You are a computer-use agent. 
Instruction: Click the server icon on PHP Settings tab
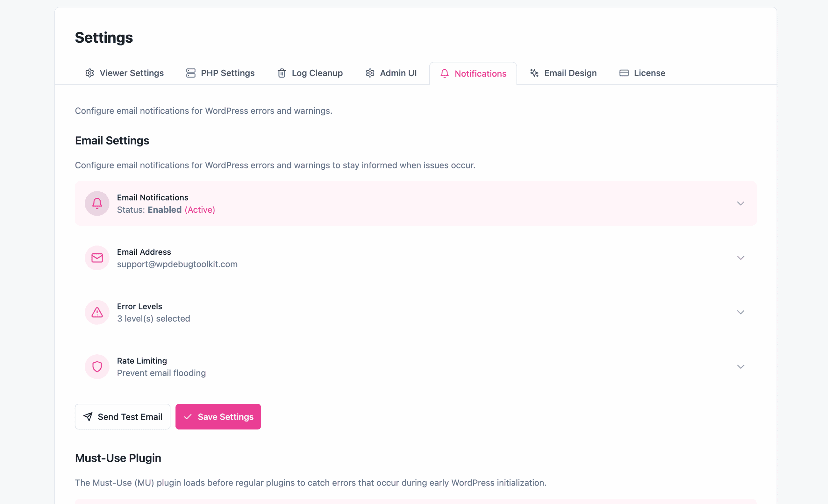pos(191,73)
